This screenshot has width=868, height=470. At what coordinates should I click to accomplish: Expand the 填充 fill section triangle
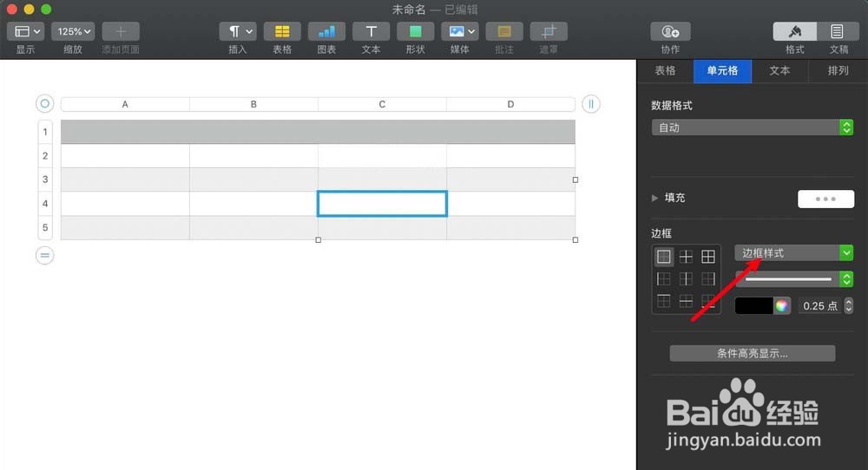[654, 198]
